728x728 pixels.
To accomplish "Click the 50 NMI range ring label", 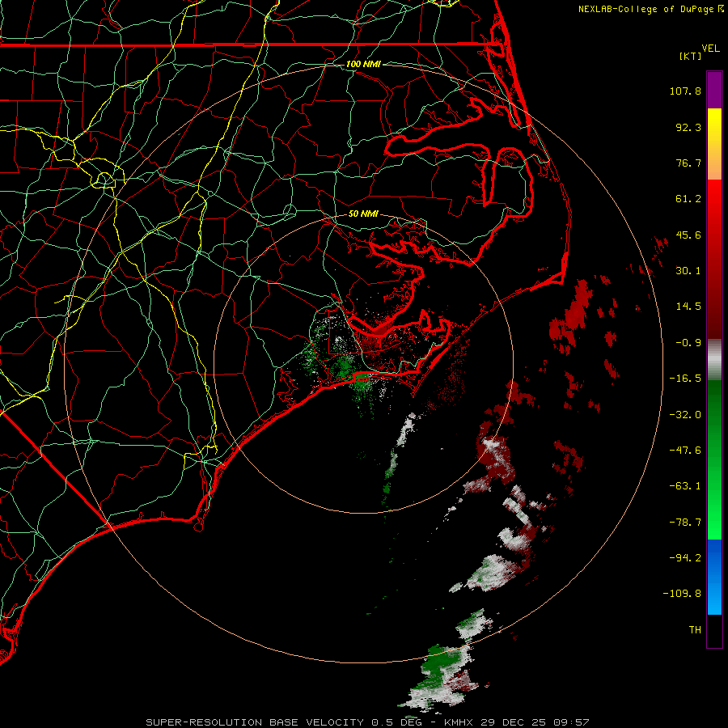I will (x=363, y=214).
